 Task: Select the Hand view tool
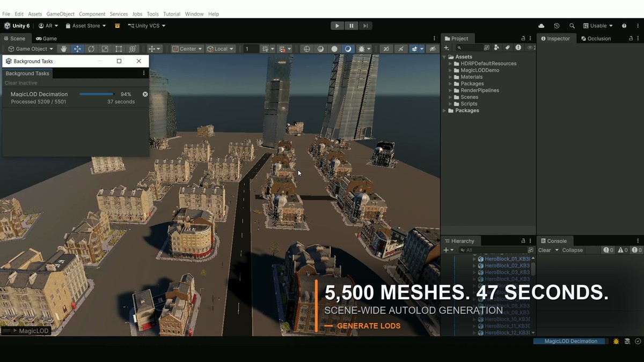[64, 49]
